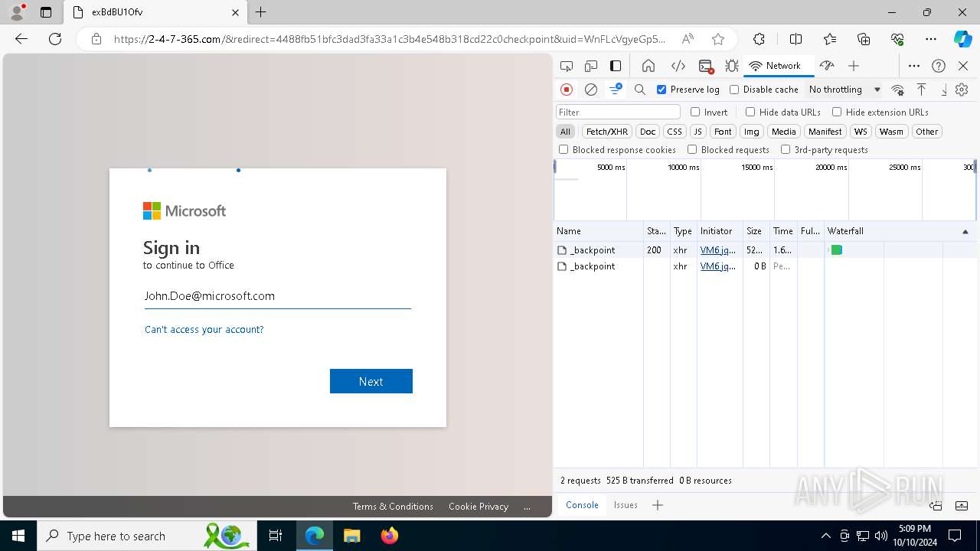980x551 pixels.
Task: Open the Sources bug icon panel
Action: pos(732,66)
